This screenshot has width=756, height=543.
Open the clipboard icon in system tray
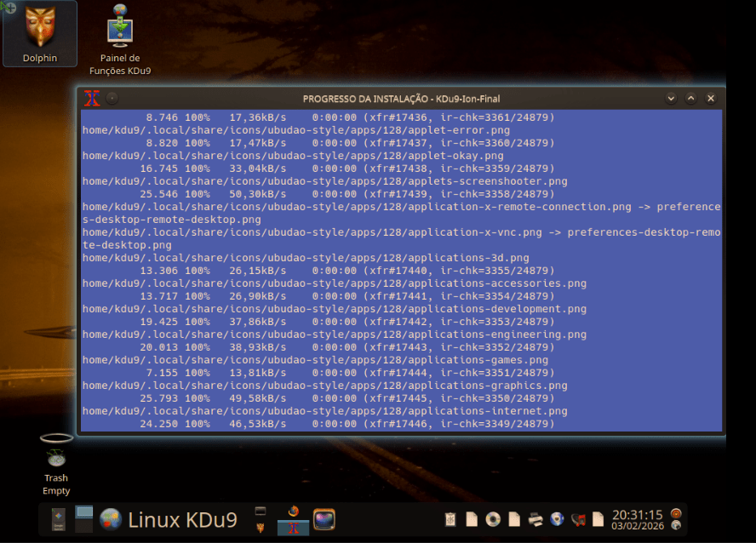tap(451, 519)
